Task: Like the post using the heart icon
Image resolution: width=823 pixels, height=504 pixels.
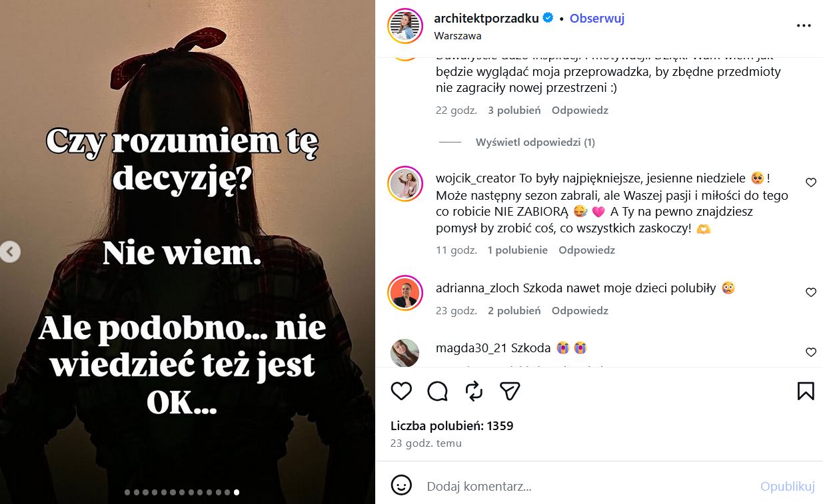Action: pos(401,391)
